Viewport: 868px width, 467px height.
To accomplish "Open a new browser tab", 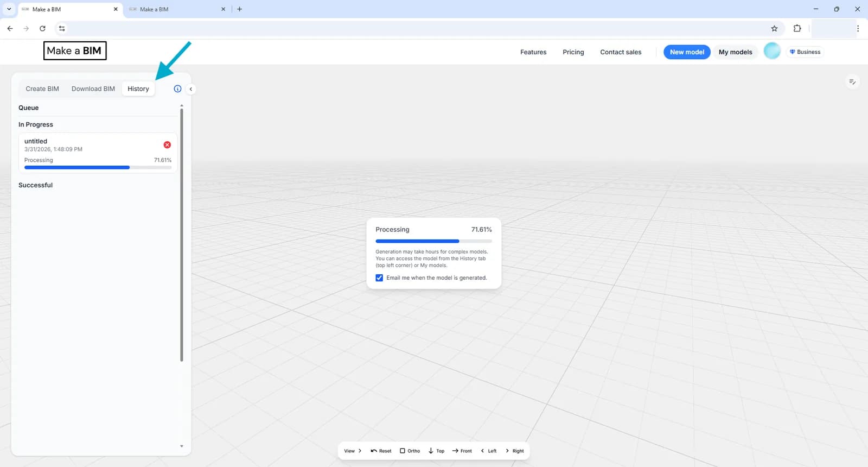I will [239, 9].
